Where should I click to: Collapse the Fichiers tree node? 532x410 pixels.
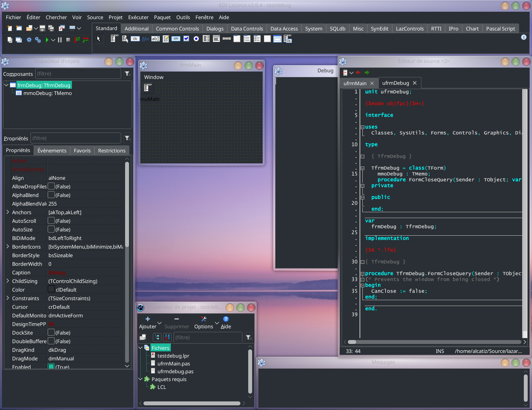click(x=141, y=347)
